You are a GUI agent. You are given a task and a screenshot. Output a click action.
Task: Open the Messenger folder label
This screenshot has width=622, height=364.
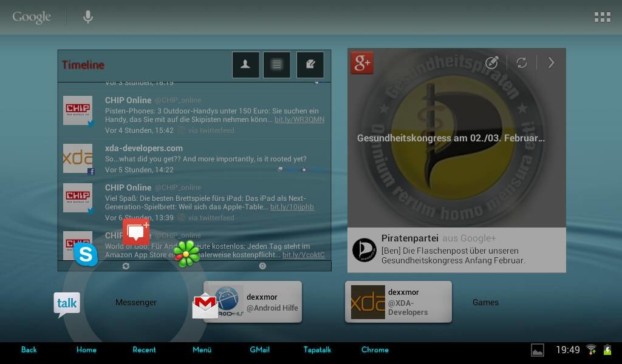click(x=136, y=302)
